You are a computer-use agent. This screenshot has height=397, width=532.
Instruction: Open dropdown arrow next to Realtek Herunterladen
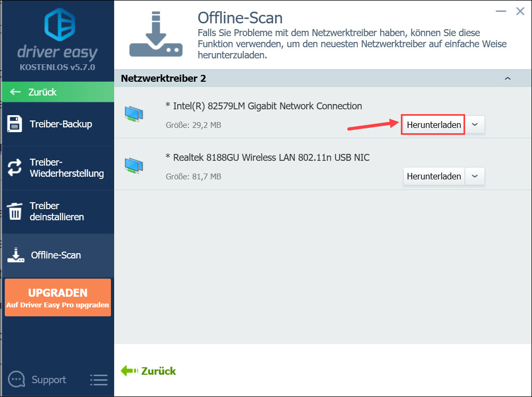[x=475, y=176]
